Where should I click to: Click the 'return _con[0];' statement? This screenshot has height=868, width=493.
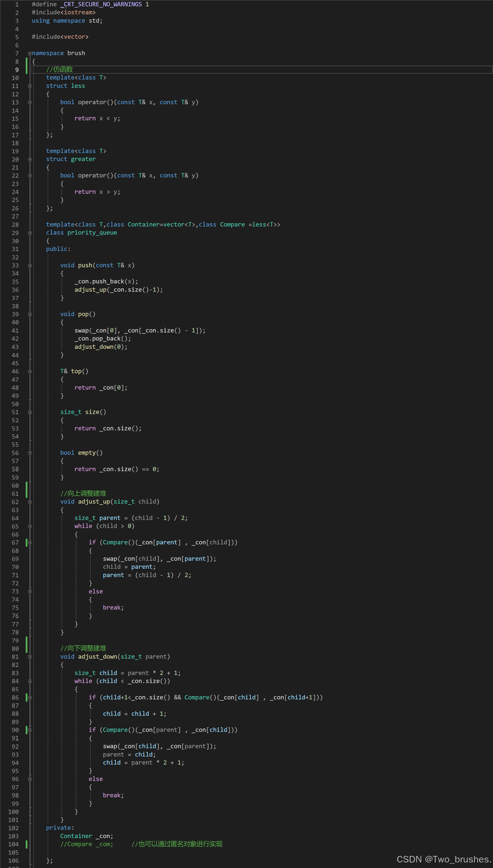click(x=101, y=388)
